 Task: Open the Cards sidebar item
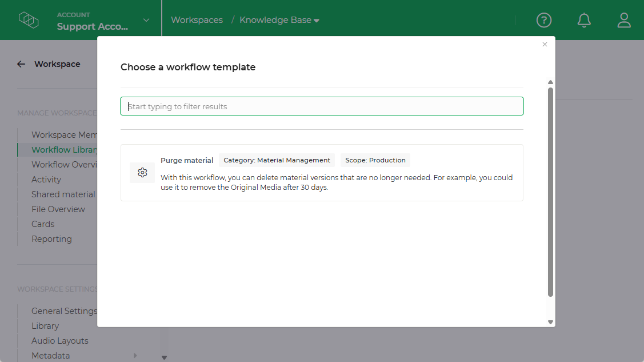click(x=43, y=224)
